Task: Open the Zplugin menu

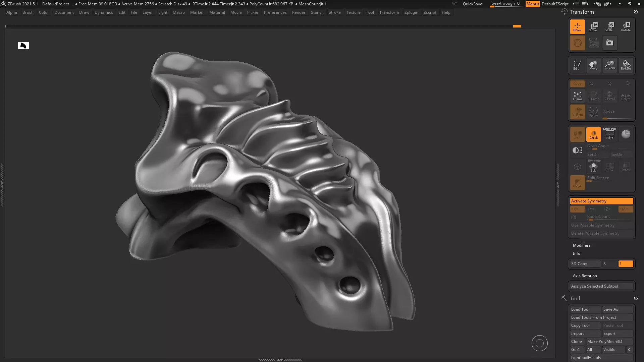Action: coord(411,12)
